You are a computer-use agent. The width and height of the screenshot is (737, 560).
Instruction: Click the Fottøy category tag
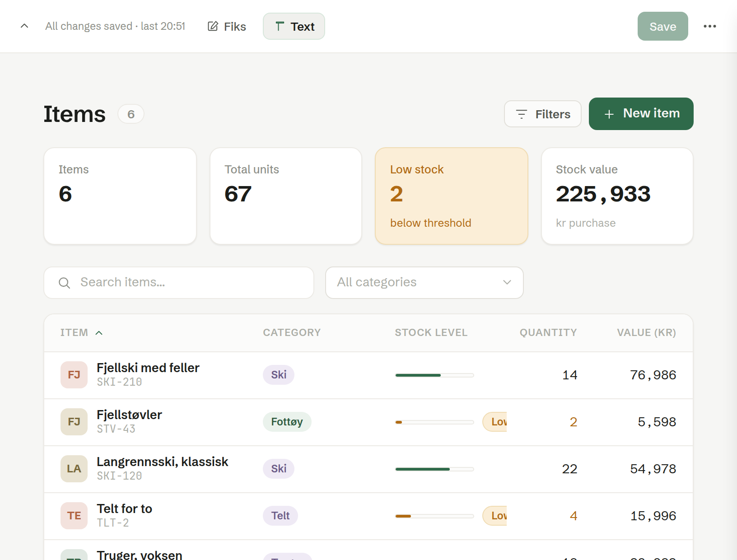[287, 422]
